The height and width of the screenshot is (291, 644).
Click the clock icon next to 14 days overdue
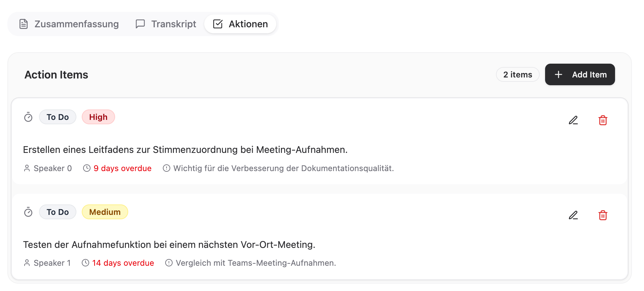(85, 263)
